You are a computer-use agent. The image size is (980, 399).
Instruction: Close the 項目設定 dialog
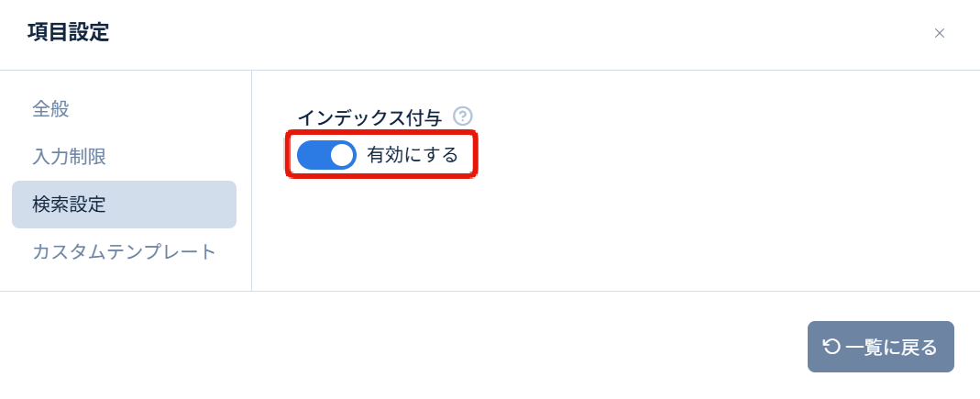tap(939, 33)
